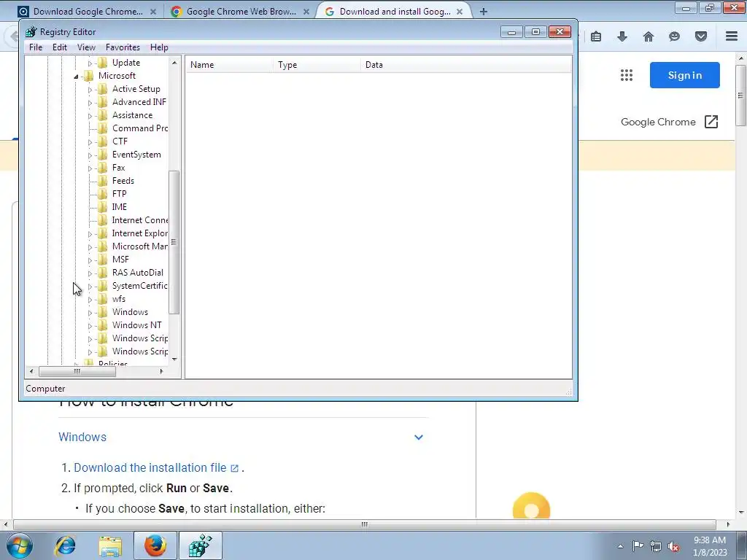Collapse the Windows instructions section chevron
The height and width of the screenshot is (560, 747).
tap(419, 437)
